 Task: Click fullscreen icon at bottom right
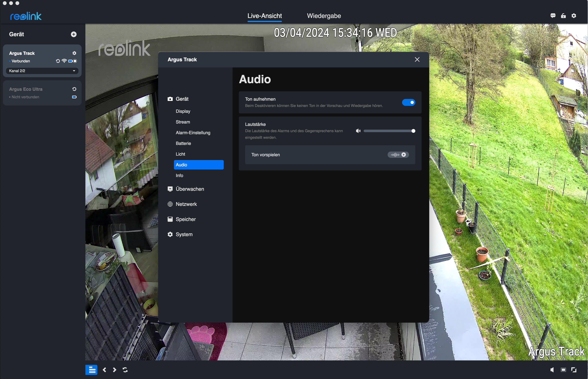(574, 370)
